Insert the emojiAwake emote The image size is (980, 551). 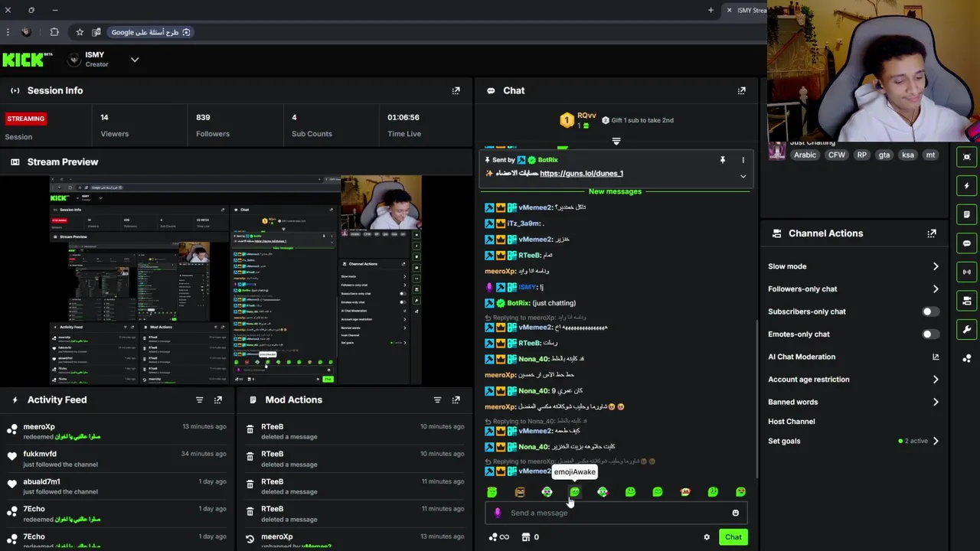pyautogui.click(x=575, y=492)
